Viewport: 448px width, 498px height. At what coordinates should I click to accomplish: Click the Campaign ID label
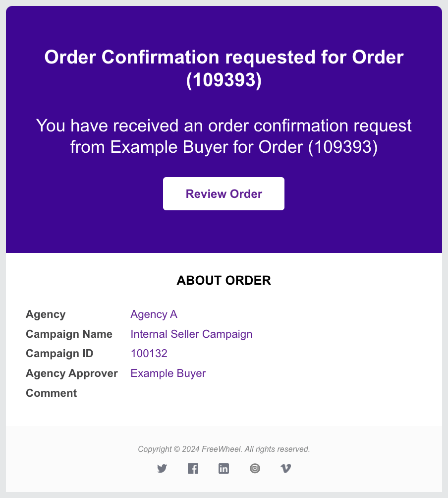pos(59,354)
